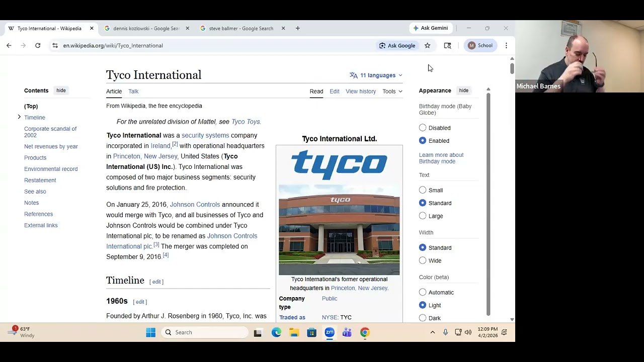Image resolution: width=644 pixels, height=362 pixels.
Task: Hide the Appearance panel
Action: [x=463, y=90]
